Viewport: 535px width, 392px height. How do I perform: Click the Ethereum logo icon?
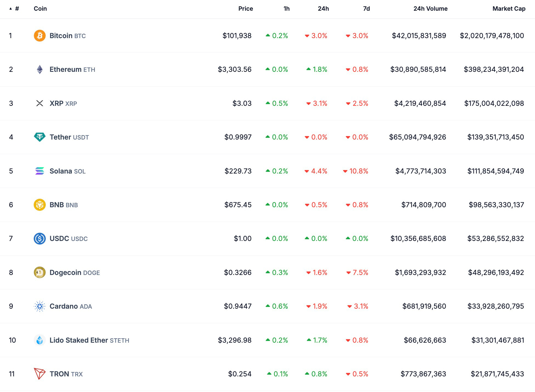tap(40, 69)
